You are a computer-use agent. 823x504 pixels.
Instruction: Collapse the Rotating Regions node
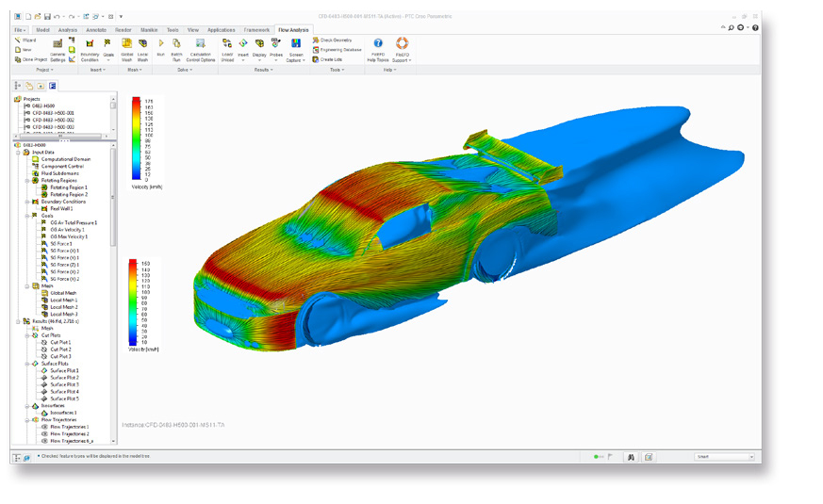point(27,181)
